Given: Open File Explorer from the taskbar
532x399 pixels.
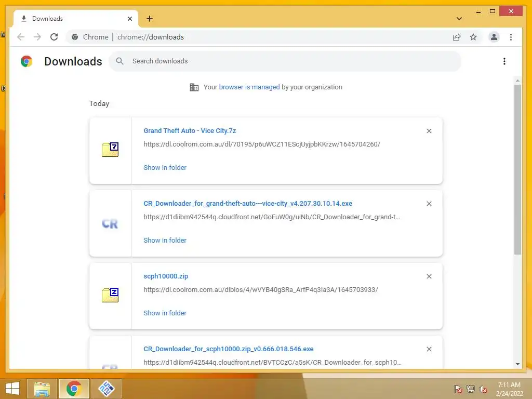Looking at the screenshot, I should pos(42,389).
